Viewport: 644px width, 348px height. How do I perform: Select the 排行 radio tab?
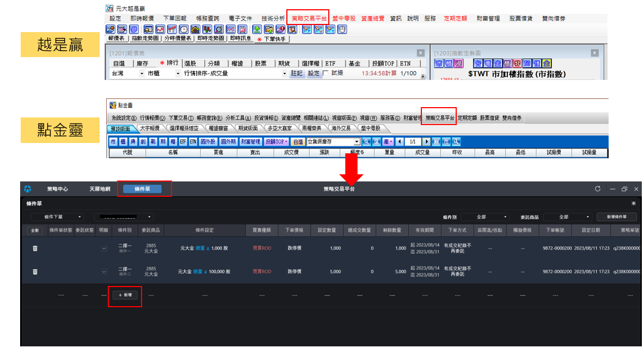tap(169, 63)
